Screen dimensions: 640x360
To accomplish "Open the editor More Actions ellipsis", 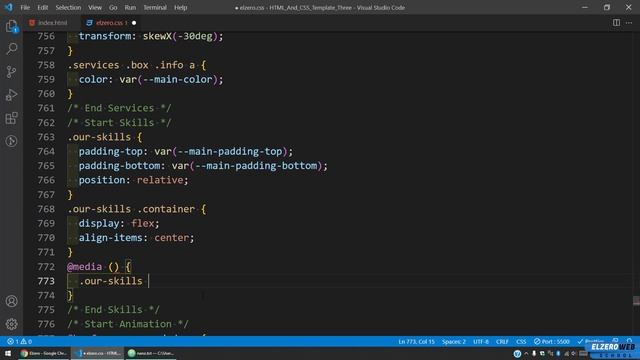I will coord(629,22).
